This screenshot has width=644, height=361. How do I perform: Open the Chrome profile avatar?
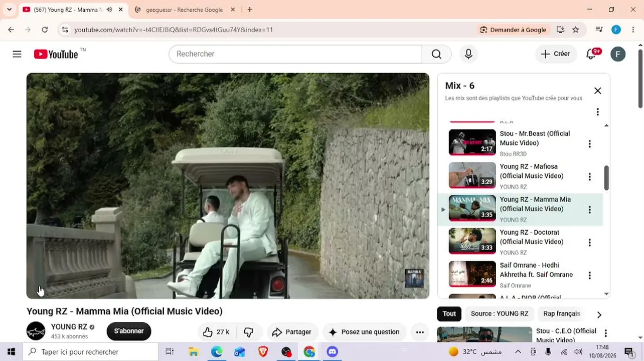click(616, 30)
